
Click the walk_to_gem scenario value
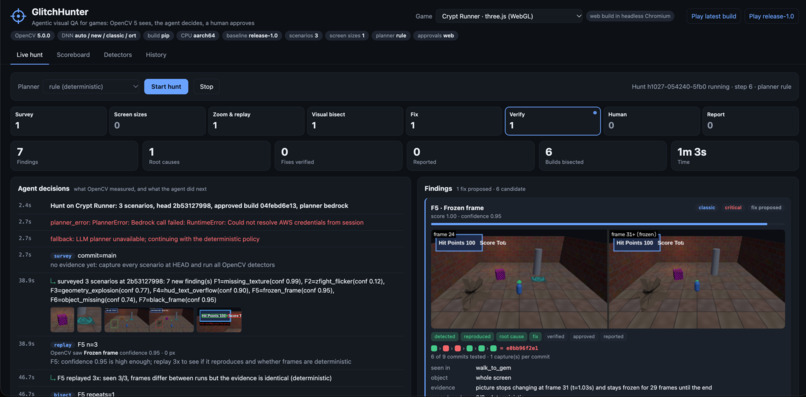tap(493, 368)
